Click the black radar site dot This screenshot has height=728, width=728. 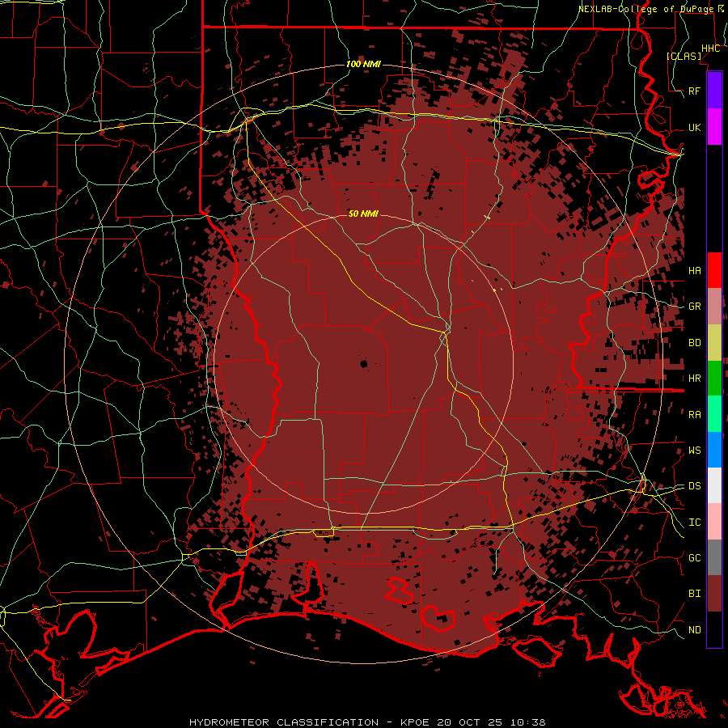(363, 364)
